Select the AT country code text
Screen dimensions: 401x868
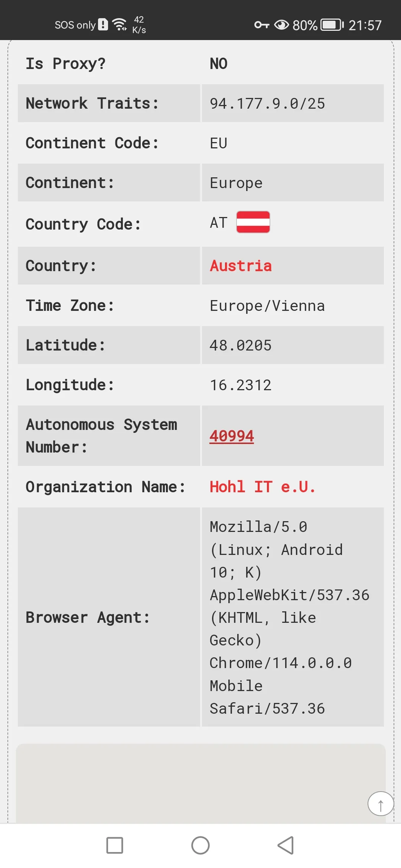click(x=219, y=223)
